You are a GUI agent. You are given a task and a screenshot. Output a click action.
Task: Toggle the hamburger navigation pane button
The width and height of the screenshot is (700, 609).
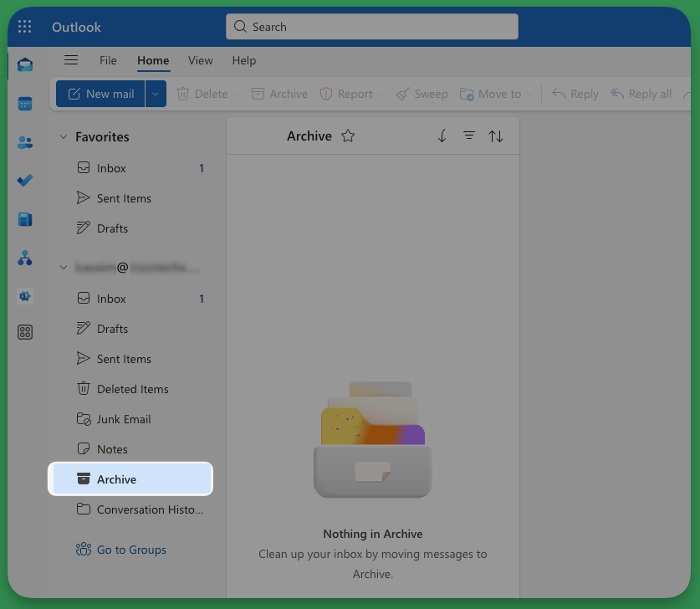71,60
